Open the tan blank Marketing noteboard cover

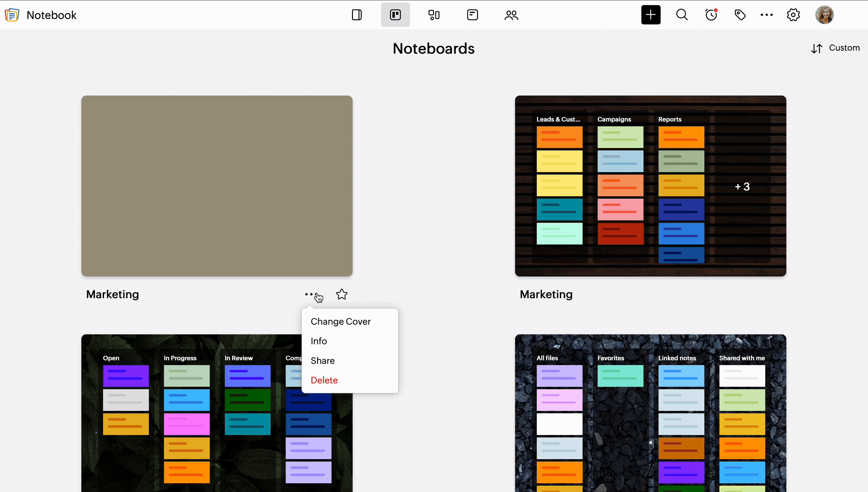(x=217, y=186)
